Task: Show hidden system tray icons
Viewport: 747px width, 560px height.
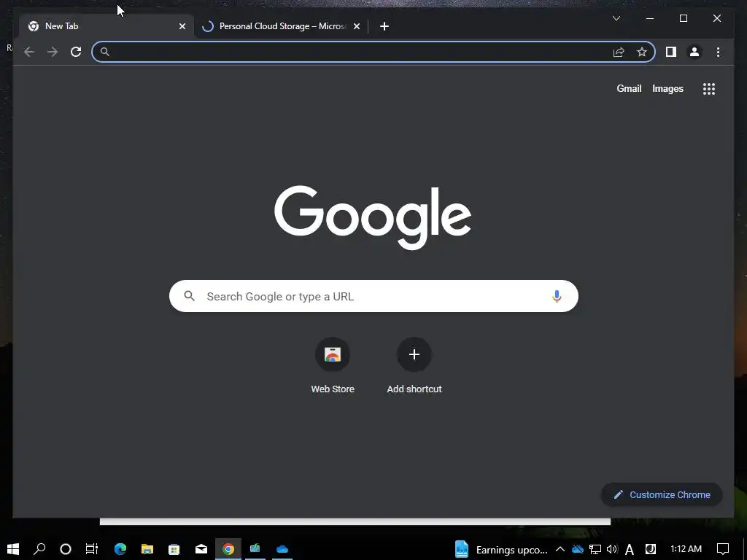Action: coord(560,549)
